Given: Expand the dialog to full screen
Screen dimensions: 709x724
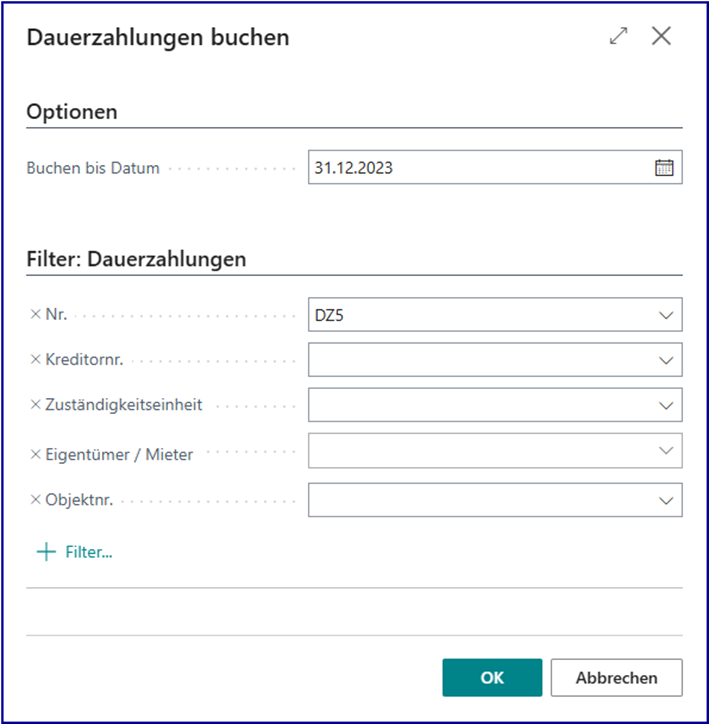Looking at the screenshot, I should [x=619, y=37].
